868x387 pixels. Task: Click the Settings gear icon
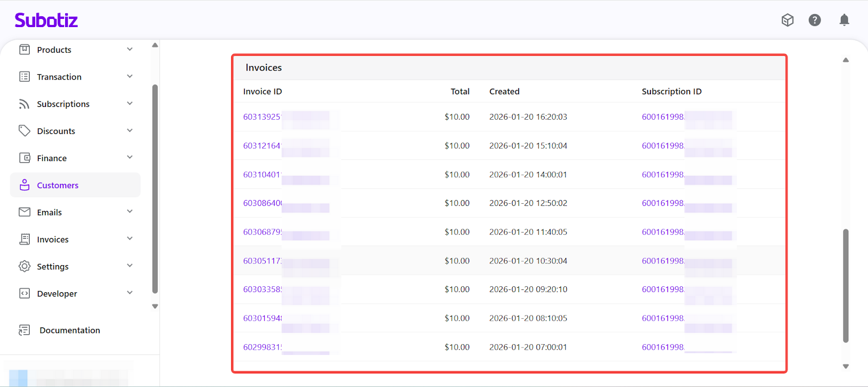point(24,266)
